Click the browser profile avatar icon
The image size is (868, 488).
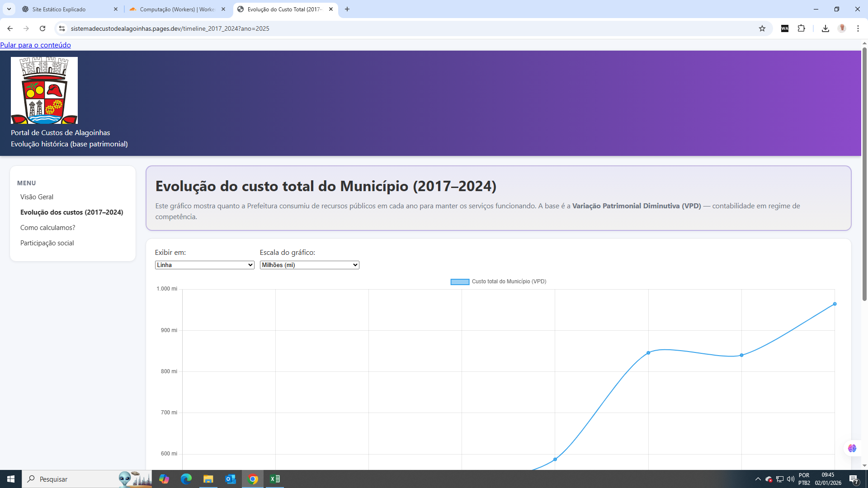tap(842, 28)
